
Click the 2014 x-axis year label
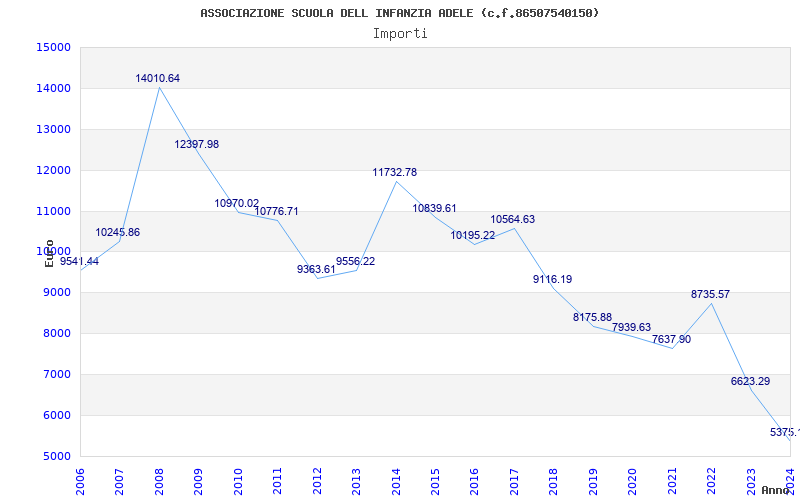coord(396,482)
